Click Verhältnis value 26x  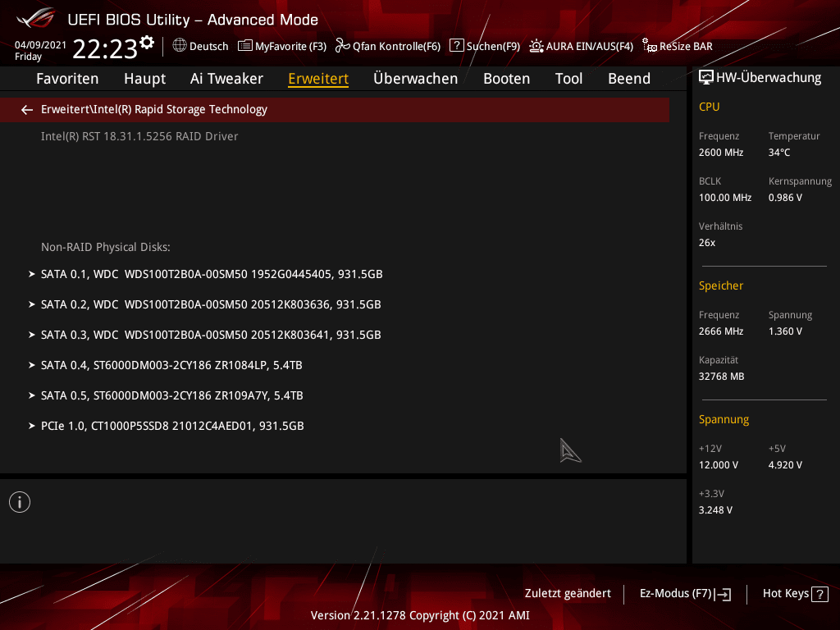tap(707, 243)
